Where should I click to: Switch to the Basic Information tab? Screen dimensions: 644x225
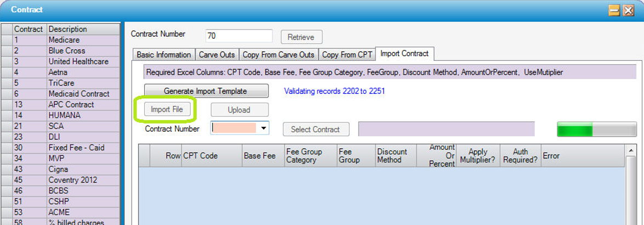pos(164,55)
